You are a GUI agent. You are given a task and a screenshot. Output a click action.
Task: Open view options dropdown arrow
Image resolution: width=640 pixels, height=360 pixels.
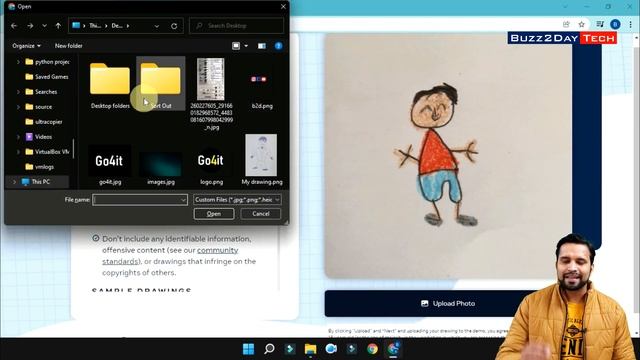click(x=246, y=46)
